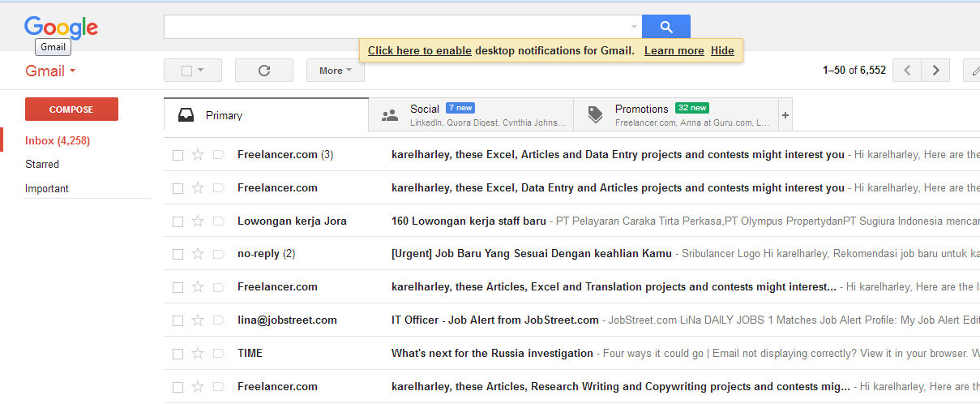
Task: Click the '7 new' badge on Social
Action: click(x=460, y=108)
